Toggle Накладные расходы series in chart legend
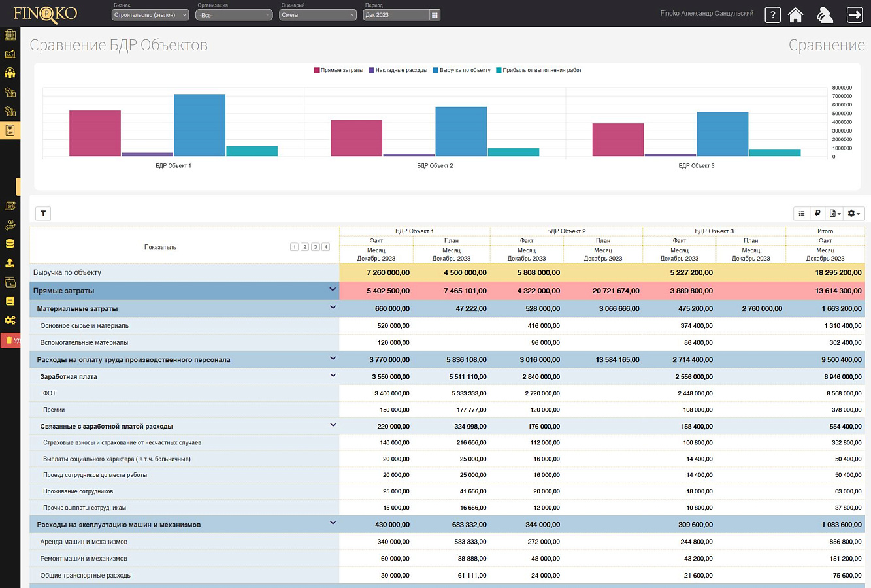The image size is (871, 588). [x=398, y=70]
